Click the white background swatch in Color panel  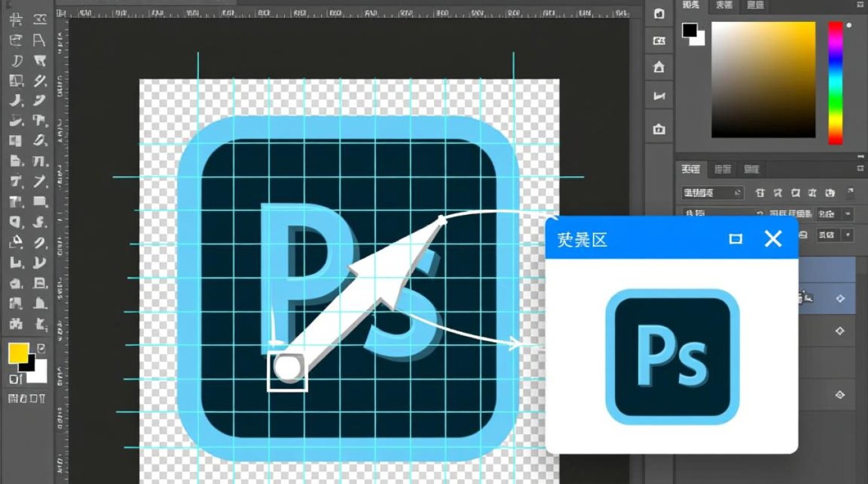699,39
